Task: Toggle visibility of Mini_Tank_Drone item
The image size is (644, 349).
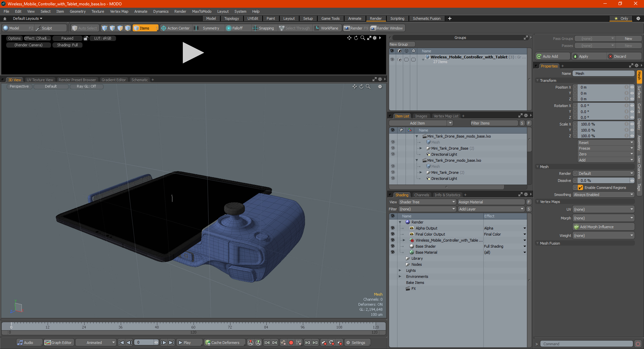Action: click(x=393, y=172)
